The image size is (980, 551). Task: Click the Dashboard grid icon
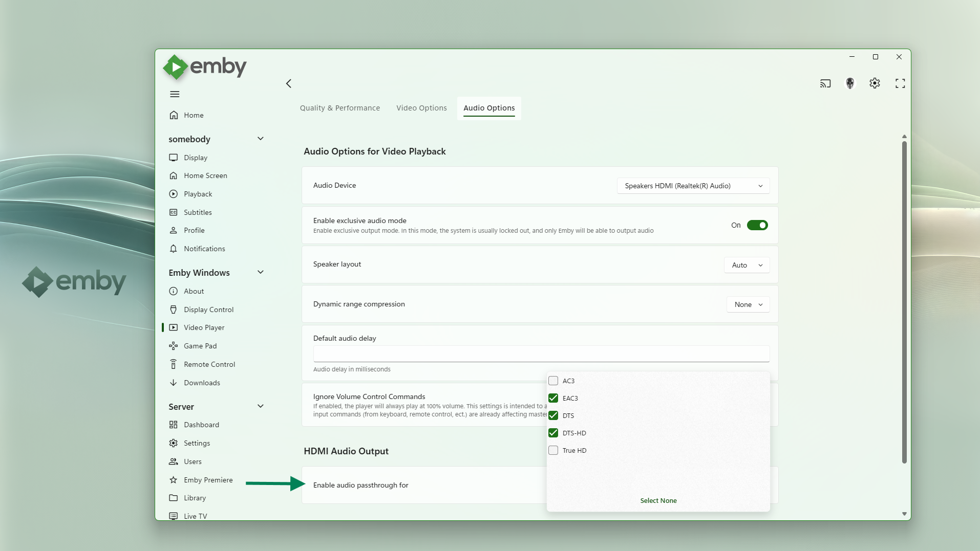(174, 425)
